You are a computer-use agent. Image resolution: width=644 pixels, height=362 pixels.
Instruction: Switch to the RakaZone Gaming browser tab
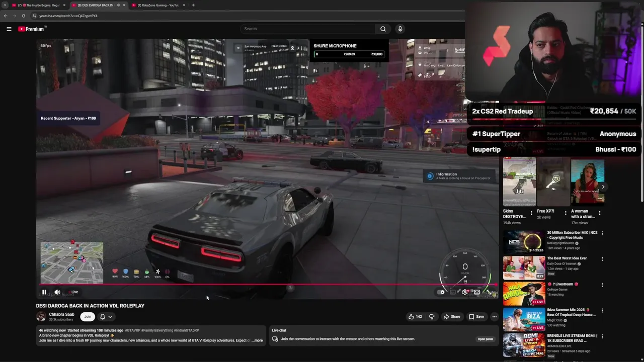[158, 5]
